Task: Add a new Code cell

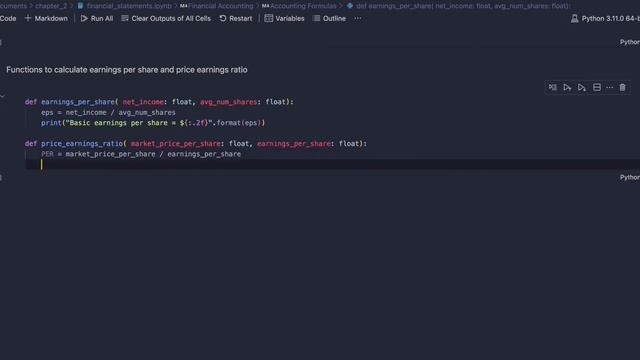Action: tap(7, 18)
